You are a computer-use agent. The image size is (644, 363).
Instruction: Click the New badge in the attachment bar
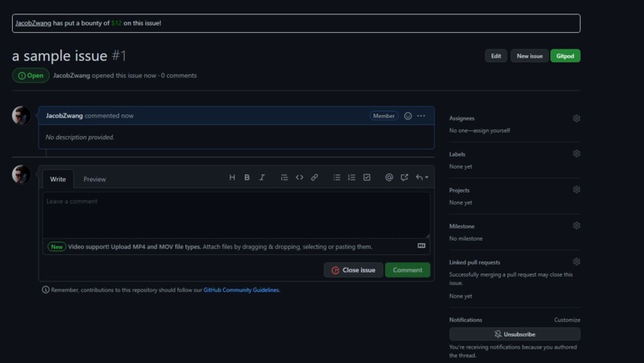(x=57, y=246)
